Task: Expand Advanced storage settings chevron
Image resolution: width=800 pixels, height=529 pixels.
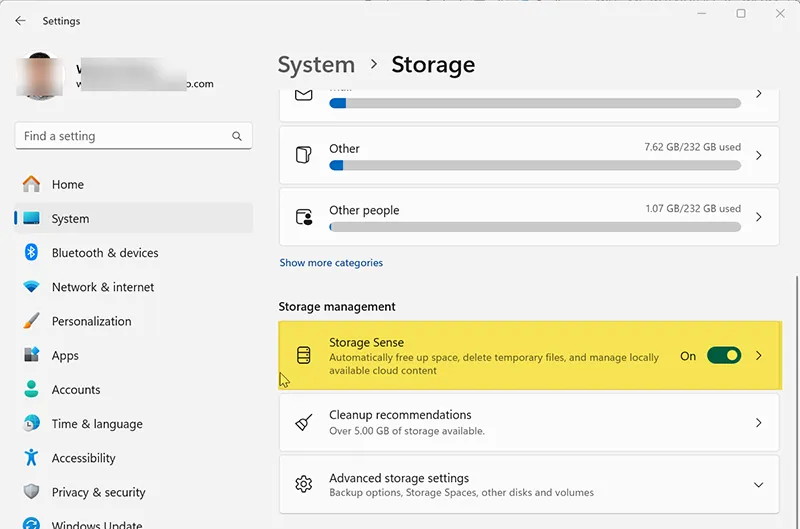Action: coord(758,485)
